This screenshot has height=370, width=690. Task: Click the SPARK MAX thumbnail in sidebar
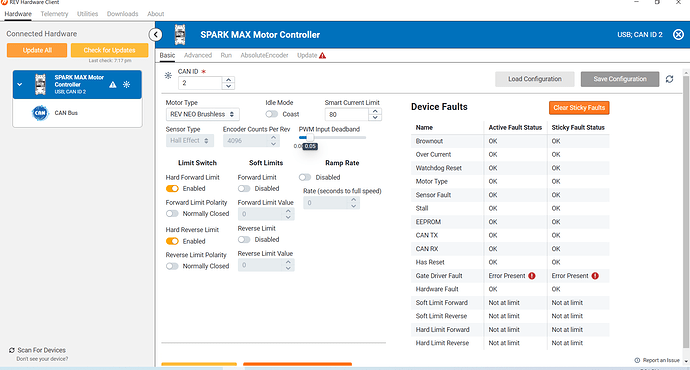[40, 84]
